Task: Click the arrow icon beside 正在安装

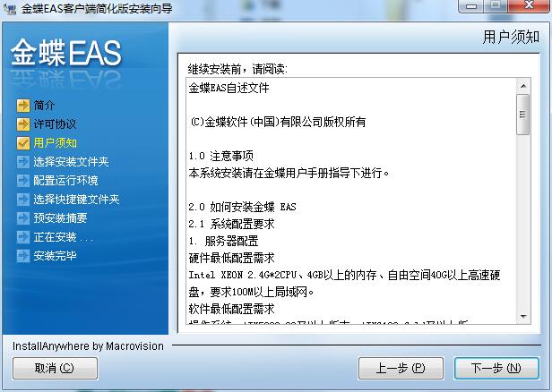Action: tap(23, 236)
